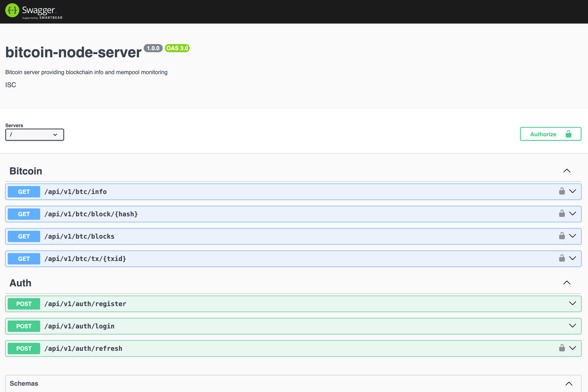Click lock icon on /api/v1/btc/tx/{txid} row
The width and height of the screenshot is (588, 392).
point(562,258)
